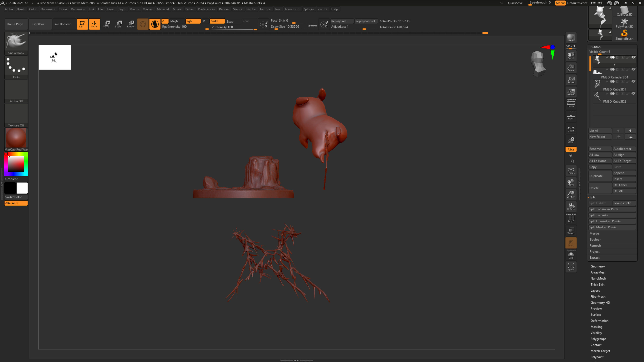Choose the Rotate transform tool in top shelf
This screenshot has width=644, height=362.
[130, 24]
